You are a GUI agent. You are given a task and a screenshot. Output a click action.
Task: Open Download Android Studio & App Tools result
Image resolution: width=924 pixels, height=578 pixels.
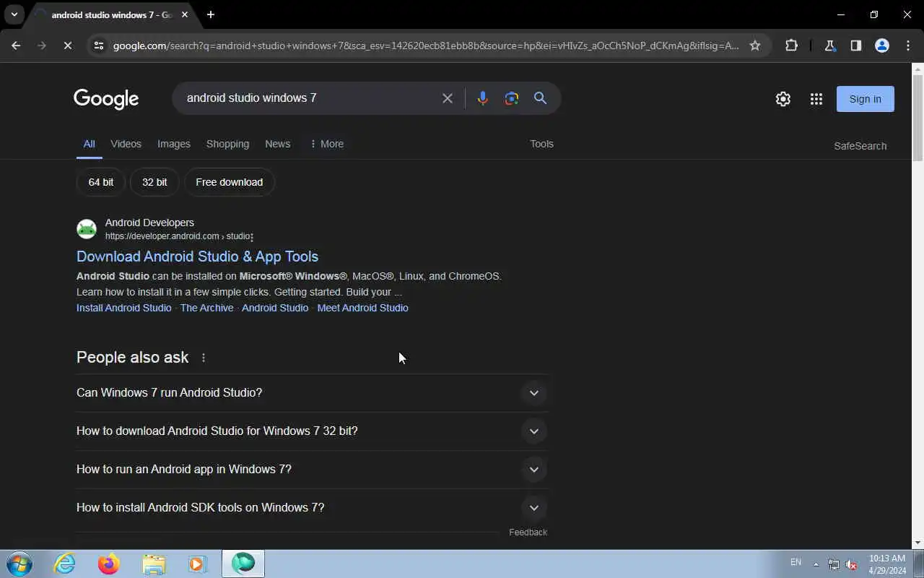[x=197, y=256]
